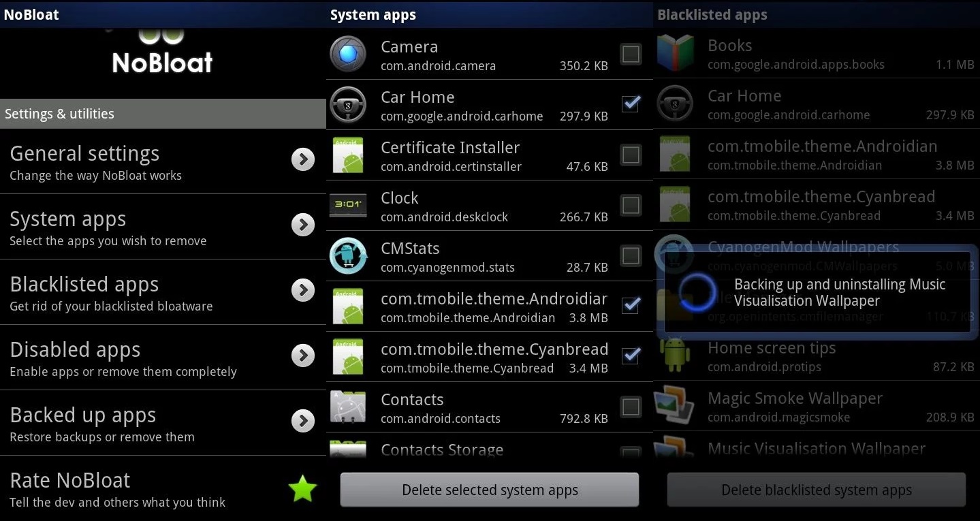
Task: Uncheck the com.tmobile.theme.Cyanbread checkbox
Action: point(631,356)
